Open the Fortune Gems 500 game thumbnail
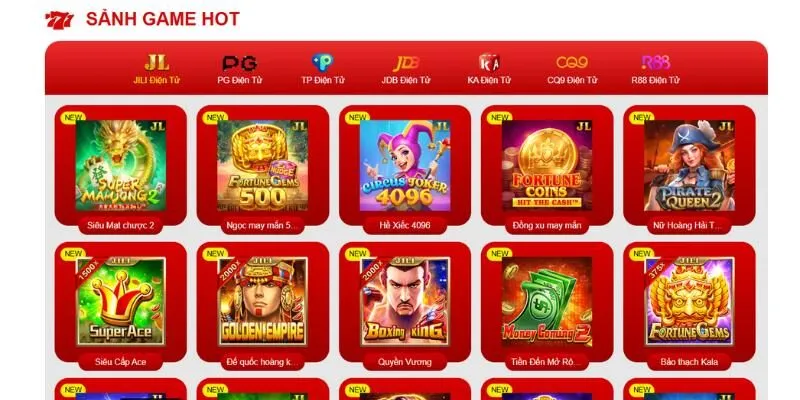This screenshot has width=800, height=400. [263, 166]
